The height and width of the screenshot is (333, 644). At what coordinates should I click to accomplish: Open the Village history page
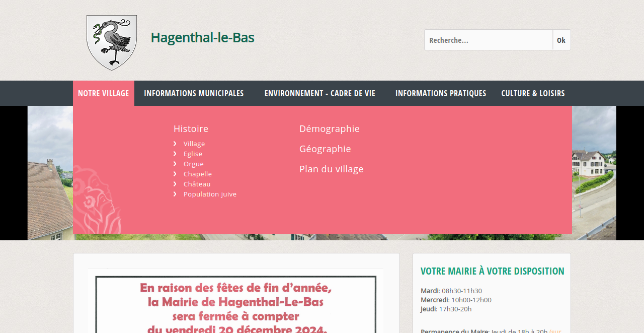[x=194, y=144]
